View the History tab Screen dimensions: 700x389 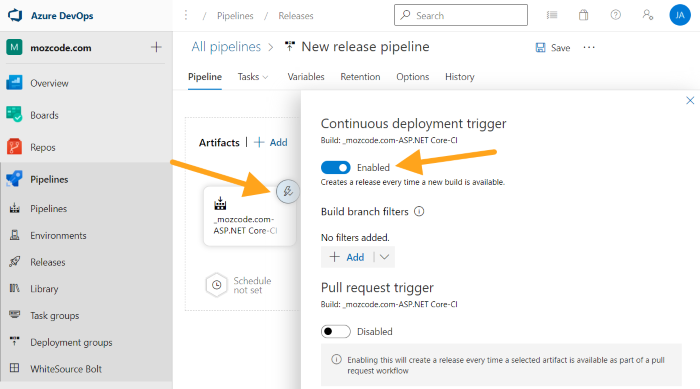coord(459,77)
